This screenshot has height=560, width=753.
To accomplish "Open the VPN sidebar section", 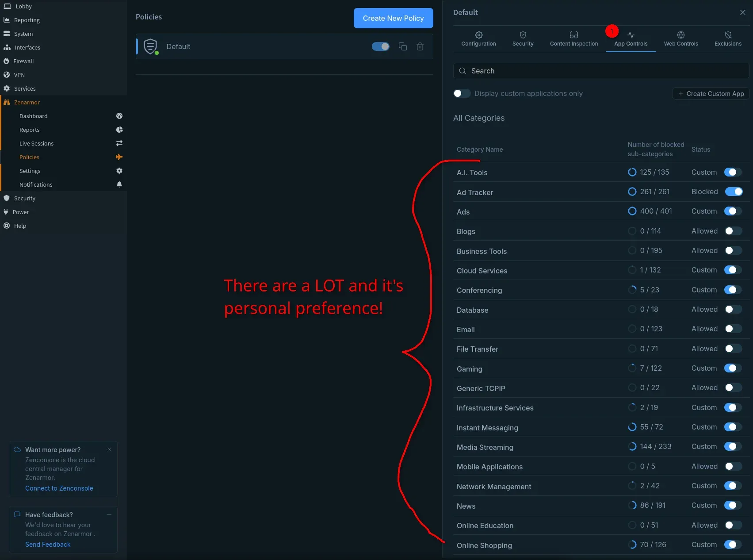I will [x=19, y=75].
